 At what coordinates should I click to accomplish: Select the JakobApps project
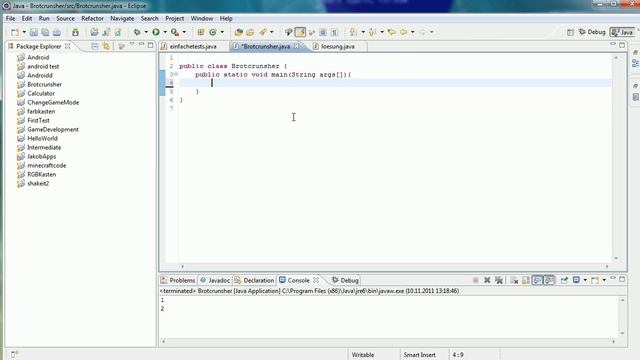pos(41,156)
